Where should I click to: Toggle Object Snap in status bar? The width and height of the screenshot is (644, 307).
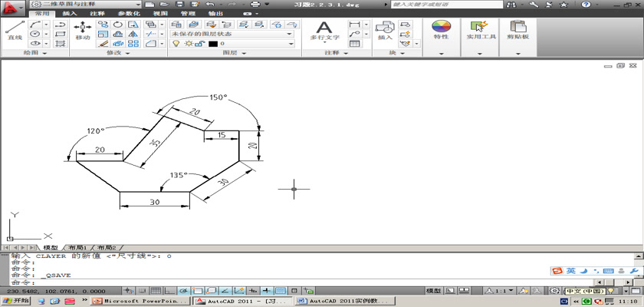coord(198,291)
